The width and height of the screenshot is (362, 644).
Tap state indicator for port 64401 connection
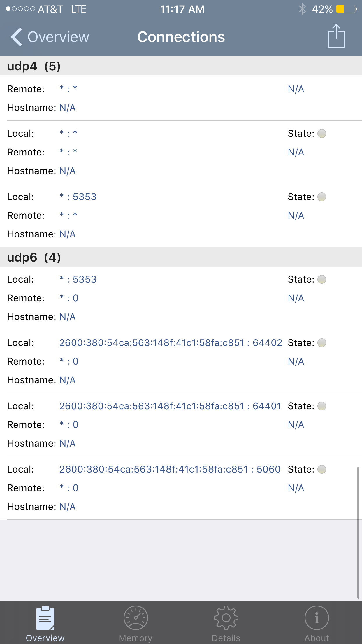pyautogui.click(x=321, y=406)
